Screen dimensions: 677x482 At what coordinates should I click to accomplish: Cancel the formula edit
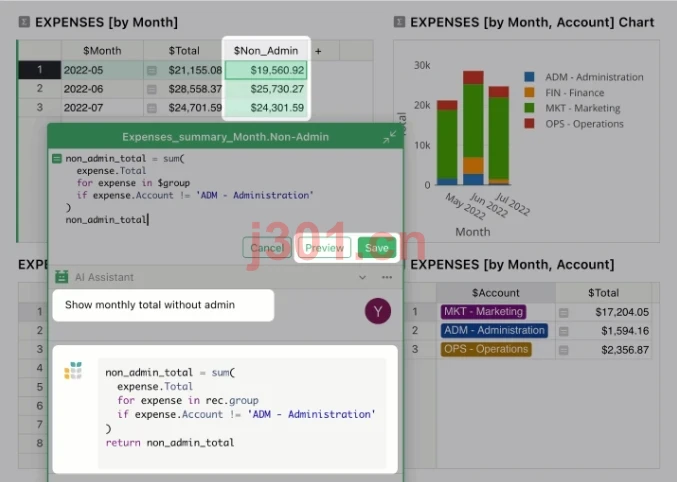267,248
